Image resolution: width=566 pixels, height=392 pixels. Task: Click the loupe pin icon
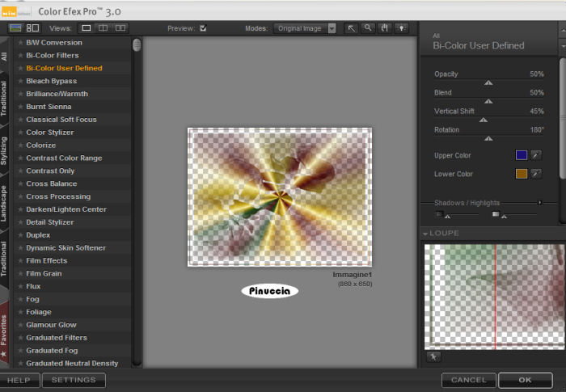coord(432,356)
